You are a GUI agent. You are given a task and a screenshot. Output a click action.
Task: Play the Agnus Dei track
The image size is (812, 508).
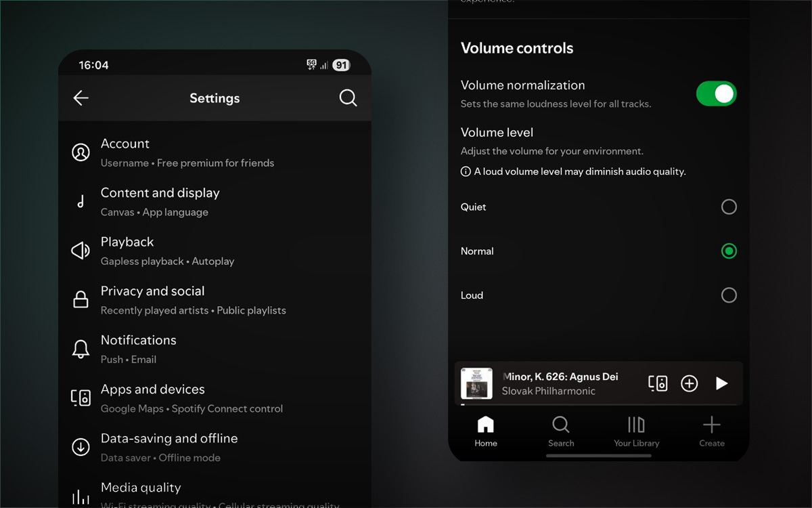pos(721,383)
